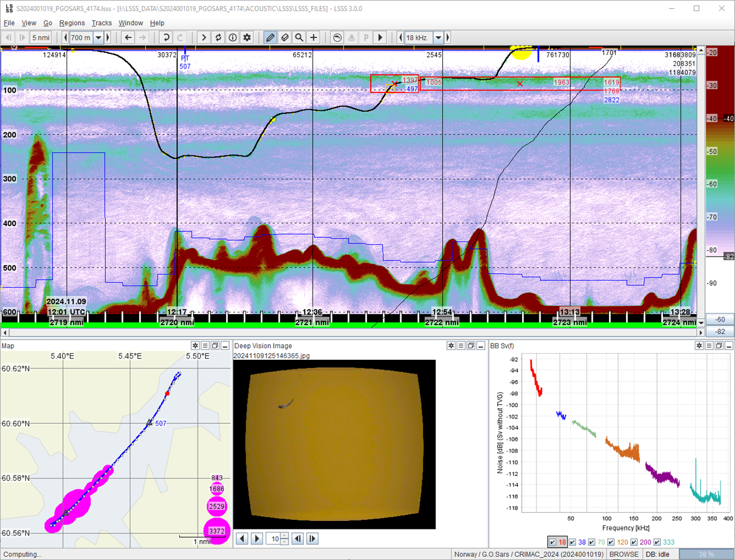Viewport: 735px width, 560px height.
Task: Select the magnifier zoom tool
Action: pos(299,37)
